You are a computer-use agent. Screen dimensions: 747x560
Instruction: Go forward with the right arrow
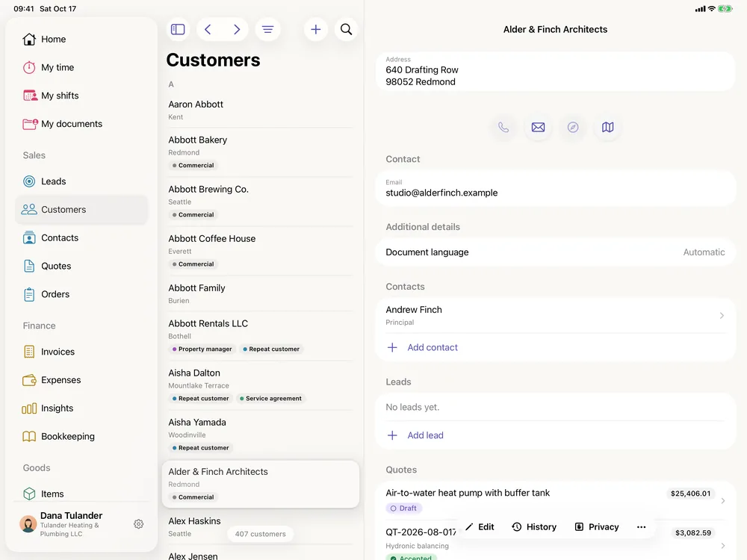point(236,30)
